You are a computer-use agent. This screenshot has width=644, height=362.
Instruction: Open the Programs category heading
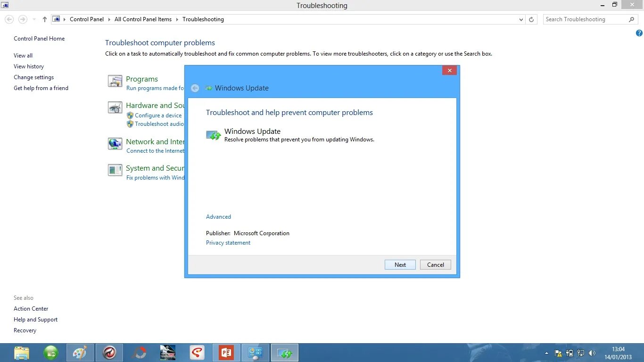click(x=142, y=79)
